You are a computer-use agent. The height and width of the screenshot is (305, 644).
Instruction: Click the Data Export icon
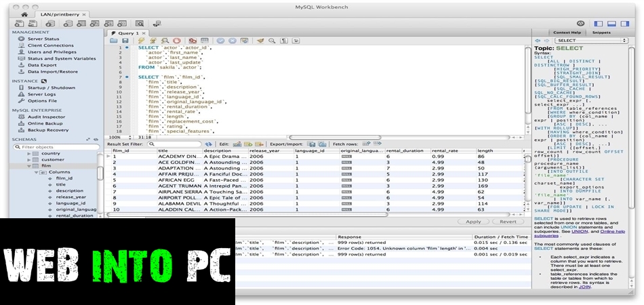[x=22, y=65]
